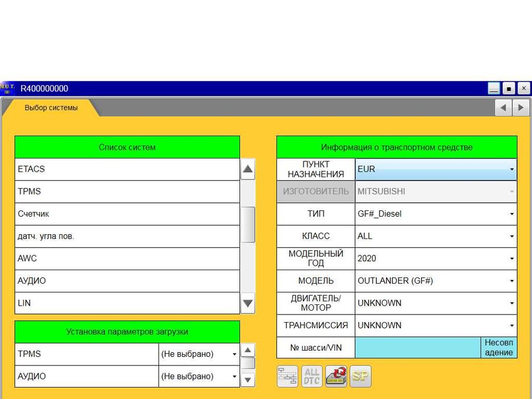532x399 pixels.
Task: Click the ТРАНСМИССИЯ label cell
Action: [x=316, y=325]
